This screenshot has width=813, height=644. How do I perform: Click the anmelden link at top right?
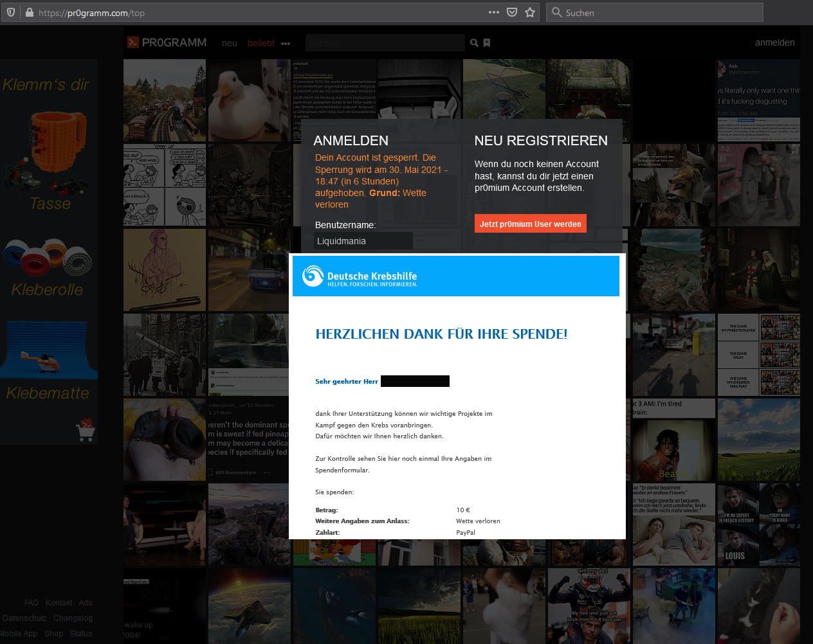[774, 42]
